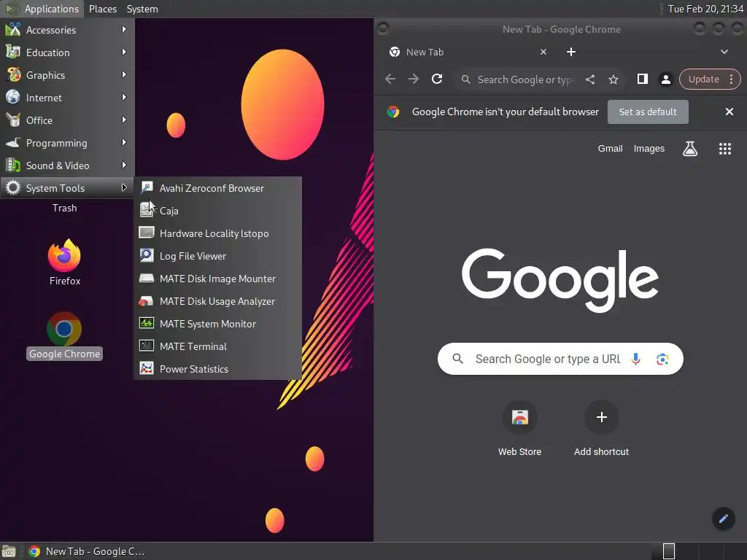Screen dimensions: 747x560
Task: Select System Tools category
Action: pyautogui.click(x=66, y=188)
